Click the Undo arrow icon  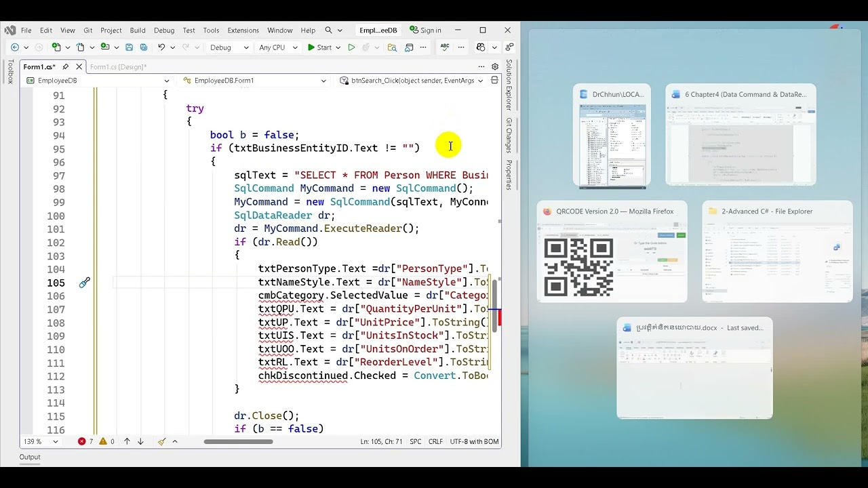[x=161, y=47]
